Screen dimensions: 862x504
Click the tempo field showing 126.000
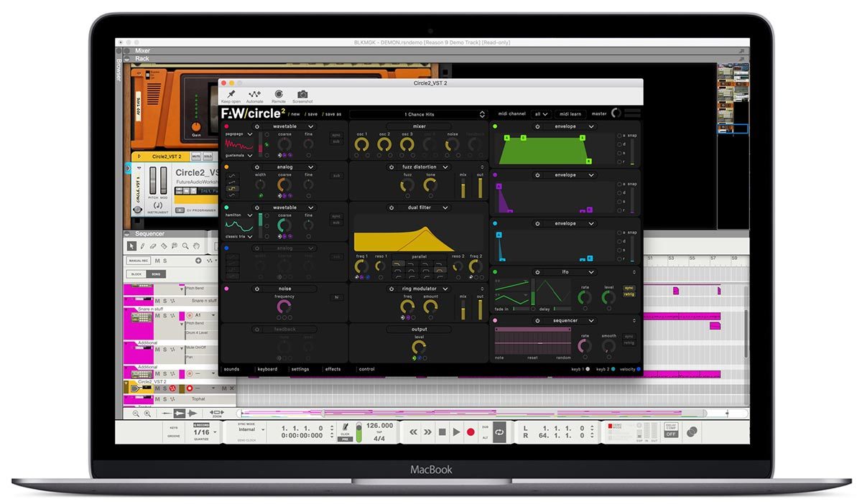tap(379, 425)
